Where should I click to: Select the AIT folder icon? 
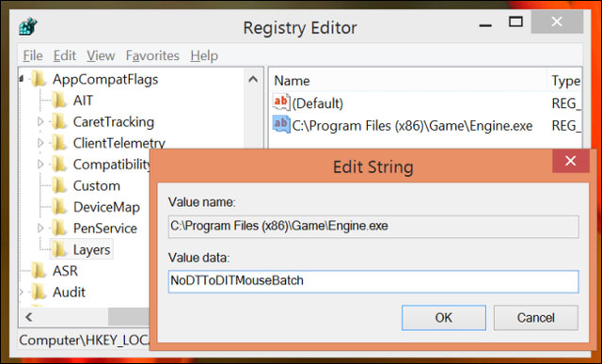59,101
